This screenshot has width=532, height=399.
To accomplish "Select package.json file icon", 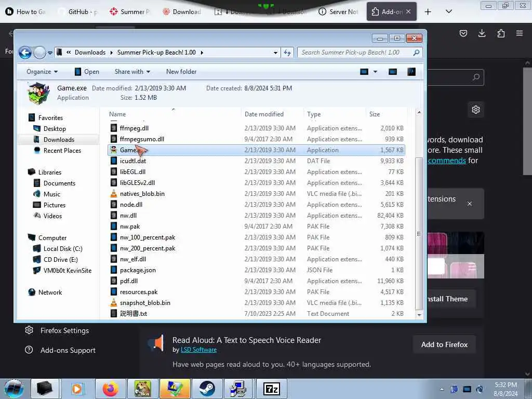I will point(114,270).
